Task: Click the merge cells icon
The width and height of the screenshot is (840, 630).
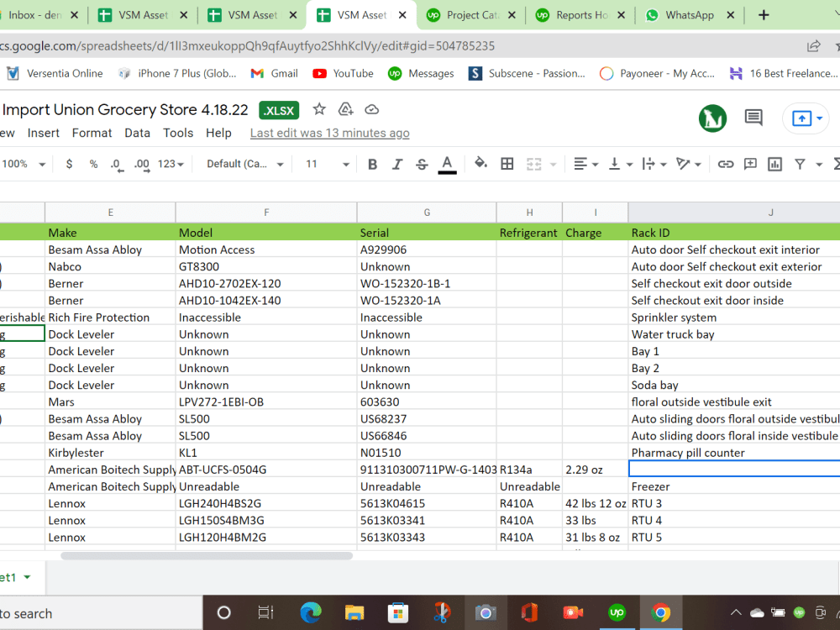Action: [533, 164]
